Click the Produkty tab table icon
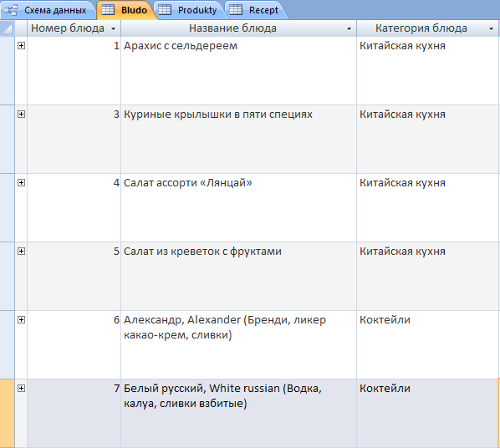Image resolution: width=500 pixels, height=448 pixels. pyautogui.click(x=165, y=10)
